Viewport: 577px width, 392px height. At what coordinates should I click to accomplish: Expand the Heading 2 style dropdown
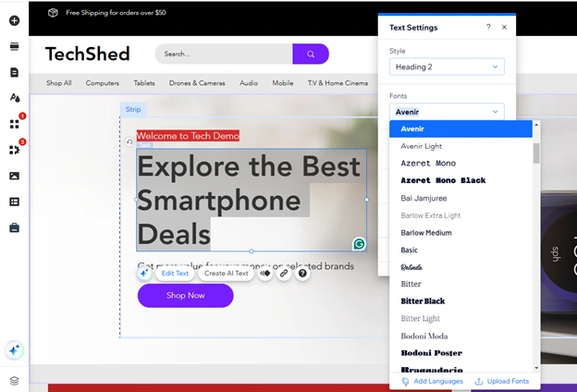[x=447, y=67]
